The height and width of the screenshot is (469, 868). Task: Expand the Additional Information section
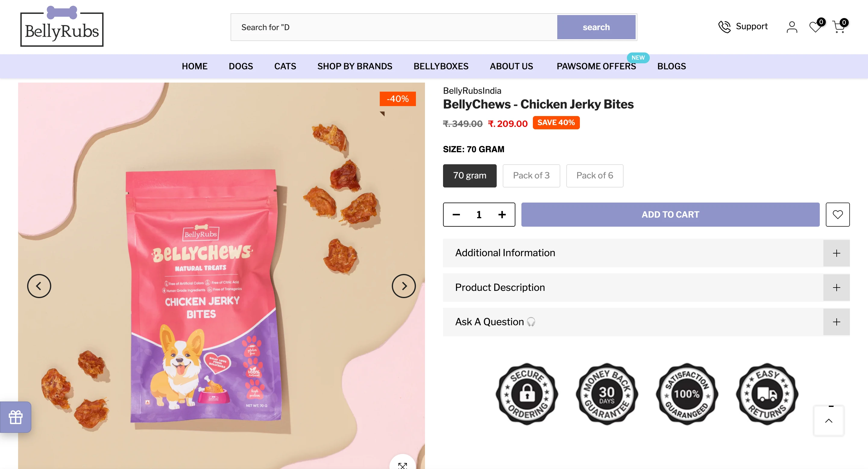click(x=836, y=253)
